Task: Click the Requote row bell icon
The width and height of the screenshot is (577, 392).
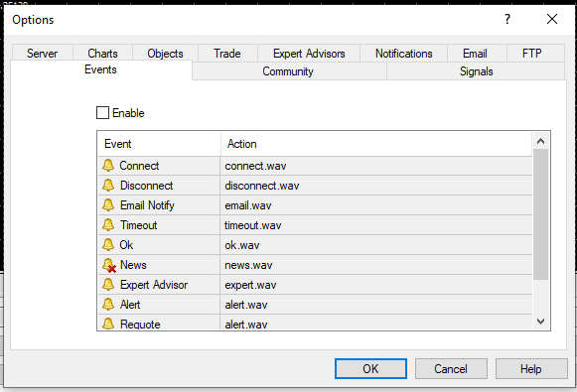Action: [108, 324]
